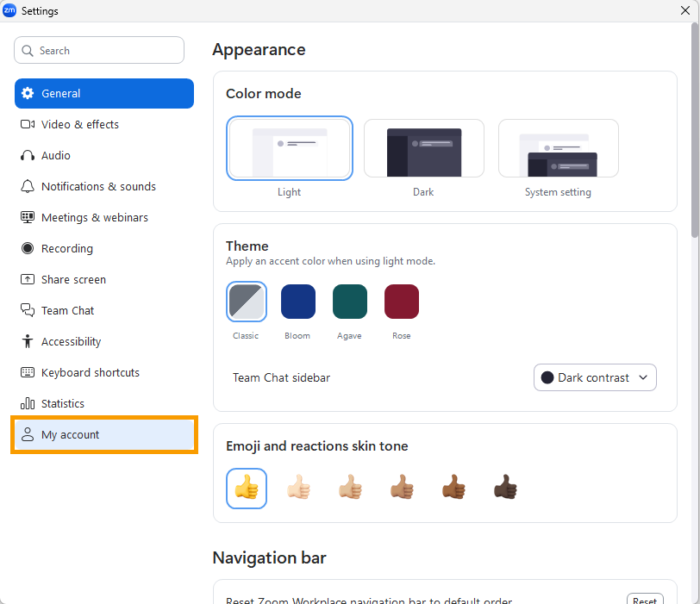Click the Statistics bar chart icon
Viewport: 700px width, 604px height.
[27, 404]
